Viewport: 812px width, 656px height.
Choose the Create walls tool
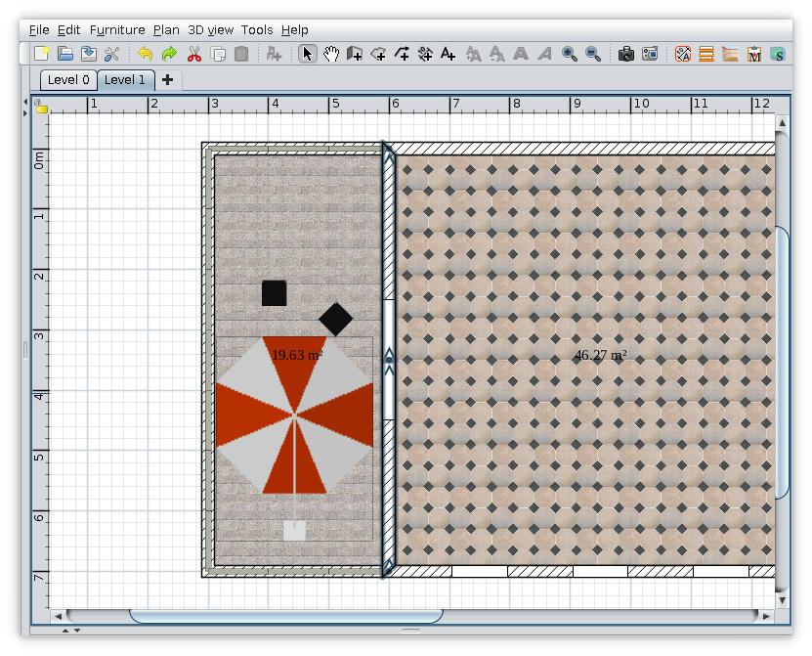[355, 54]
